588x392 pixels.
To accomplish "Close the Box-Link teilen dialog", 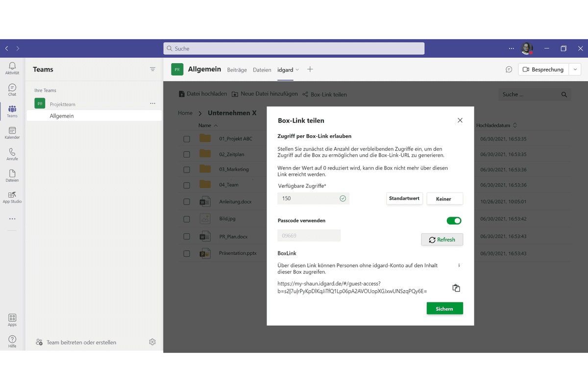I will click(x=460, y=120).
